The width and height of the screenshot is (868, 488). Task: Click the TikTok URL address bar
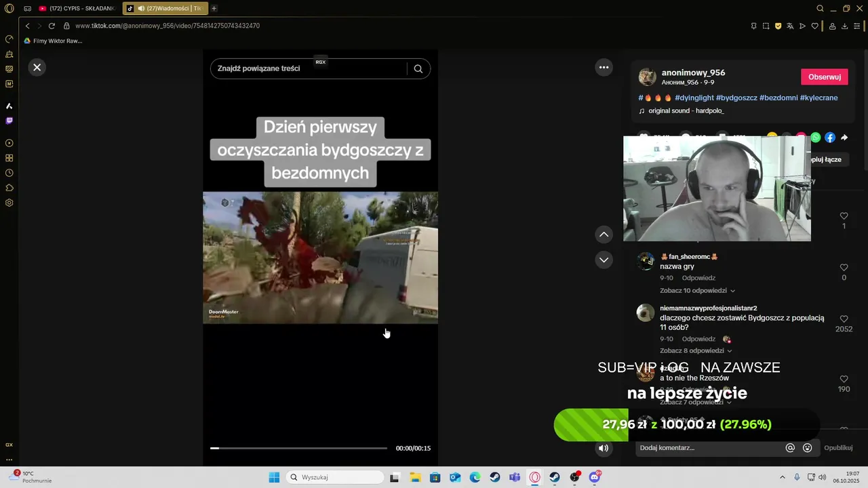(167, 26)
